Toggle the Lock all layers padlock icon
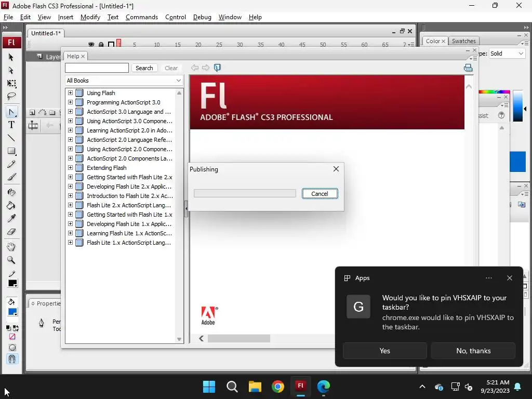This screenshot has width=532, height=399. 101,45
